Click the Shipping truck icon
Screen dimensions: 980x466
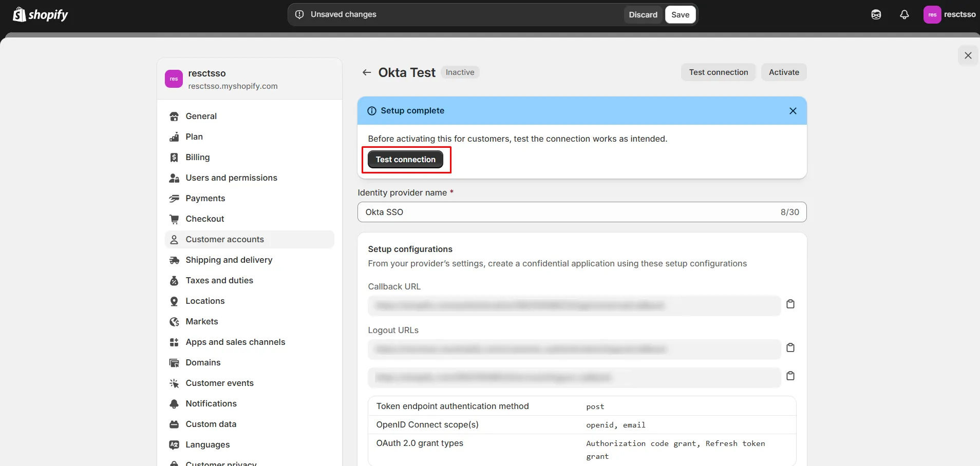[x=174, y=260]
